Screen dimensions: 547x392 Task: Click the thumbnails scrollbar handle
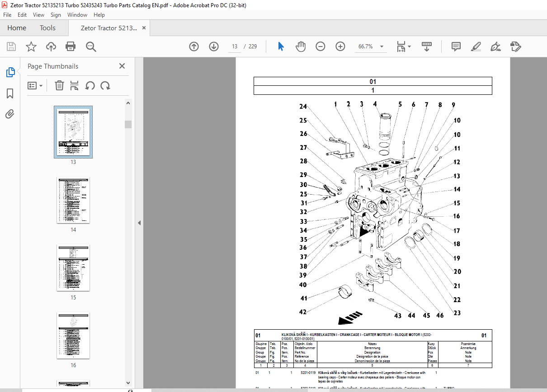[128, 124]
